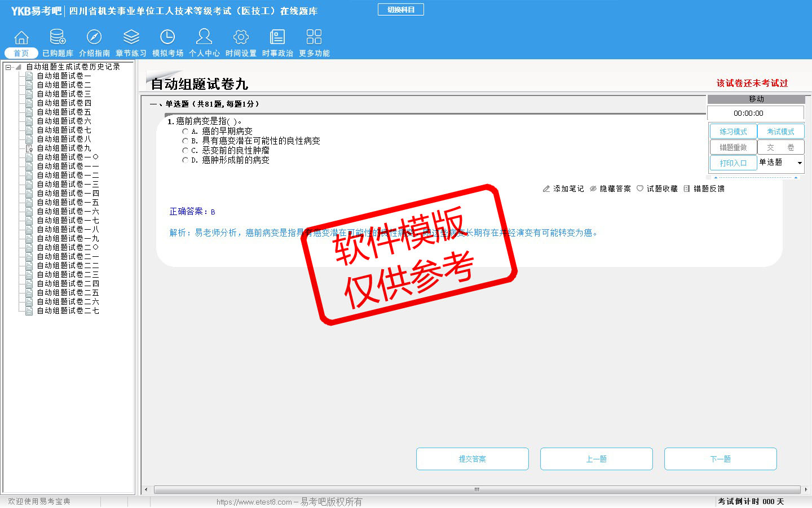Image resolution: width=812 pixels, height=508 pixels.
Task: Collapse the 自动组题生成试卷历史记录 tree root
Action: [8, 67]
